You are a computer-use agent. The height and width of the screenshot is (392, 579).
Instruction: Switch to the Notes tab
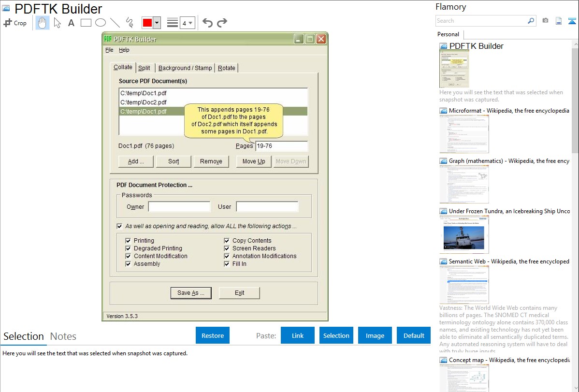point(63,336)
